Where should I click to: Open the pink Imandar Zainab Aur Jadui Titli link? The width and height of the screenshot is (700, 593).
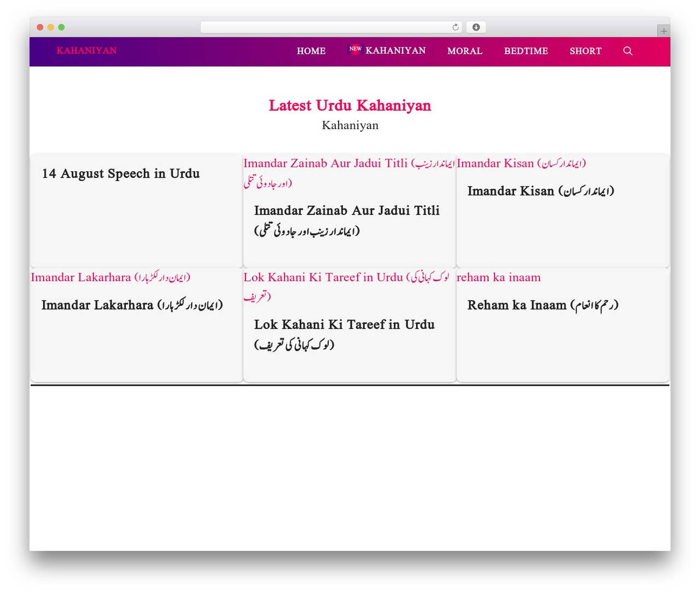click(x=349, y=172)
